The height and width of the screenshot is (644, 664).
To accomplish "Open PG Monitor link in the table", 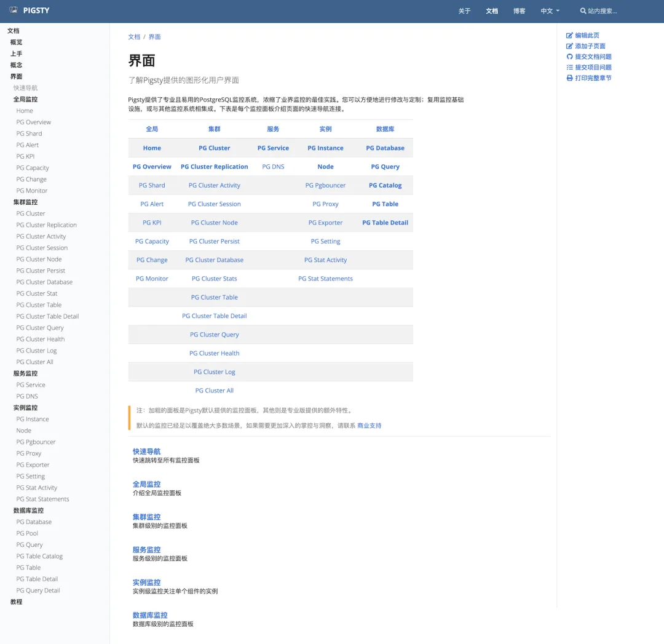I will pyautogui.click(x=152, y=279).
